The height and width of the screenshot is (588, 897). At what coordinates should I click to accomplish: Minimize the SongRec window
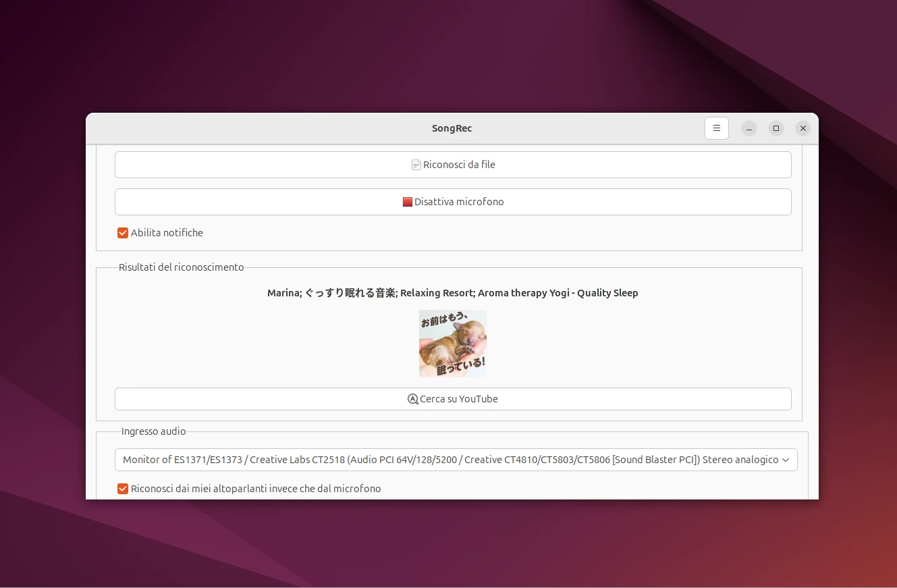(749, 128)
